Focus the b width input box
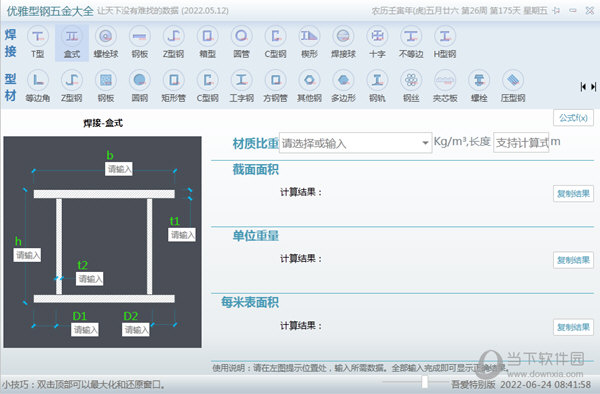The width and height of the screenshot is (600, 394). tap(119, 169)
